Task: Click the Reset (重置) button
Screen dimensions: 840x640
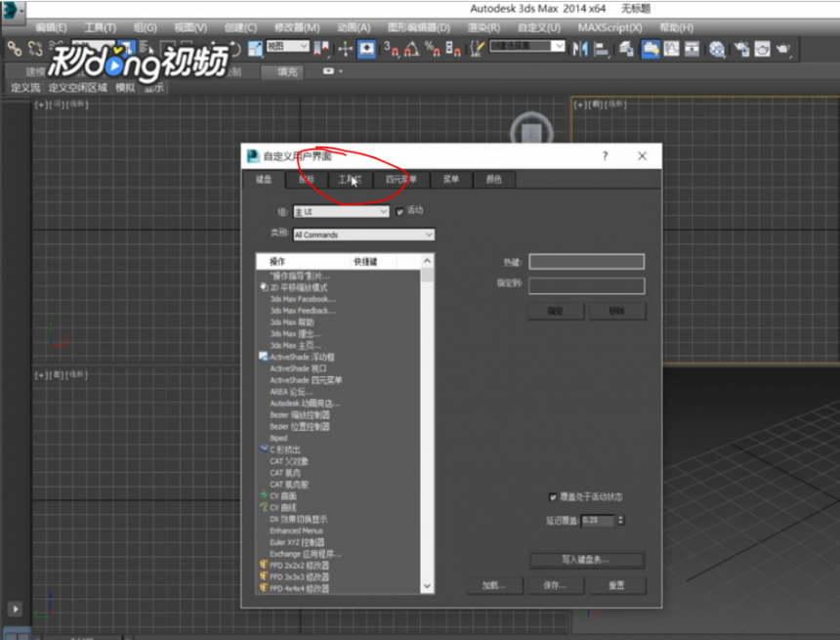Action: click(616, 585)
